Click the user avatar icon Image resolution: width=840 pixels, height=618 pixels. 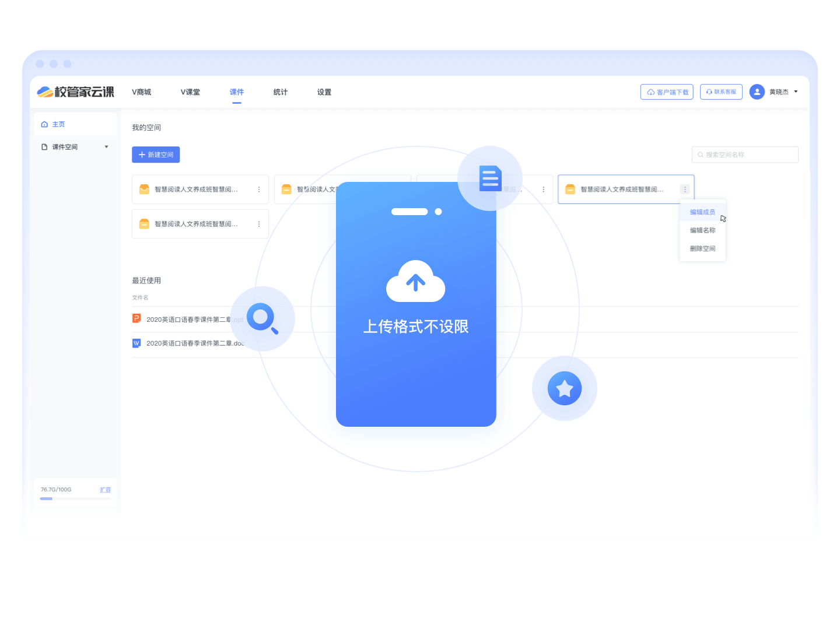(757, 92)
